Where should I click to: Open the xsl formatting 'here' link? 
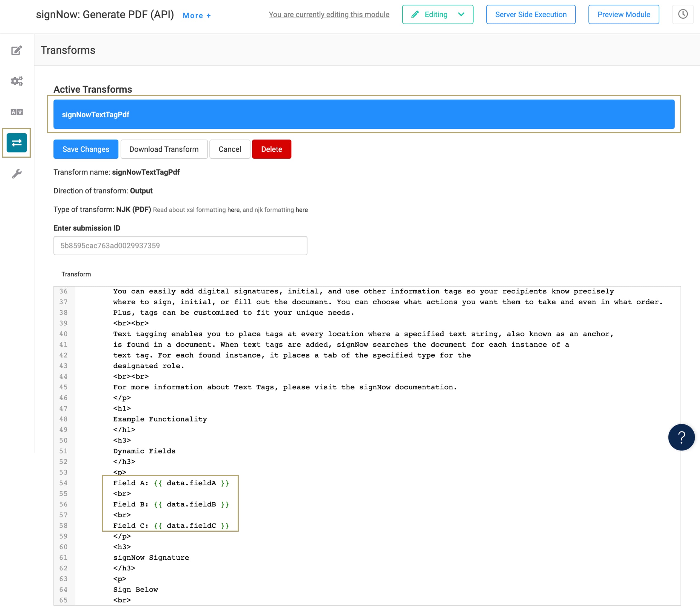(x=233, y=210)
